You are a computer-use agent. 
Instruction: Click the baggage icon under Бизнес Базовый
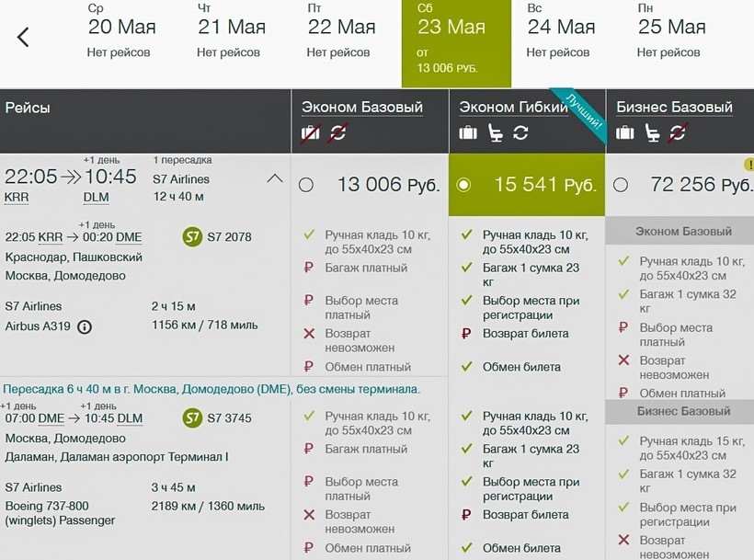click(625, 133)
